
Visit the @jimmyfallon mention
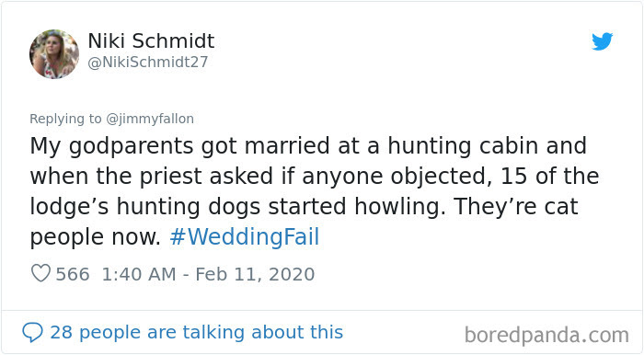(150, 119)
